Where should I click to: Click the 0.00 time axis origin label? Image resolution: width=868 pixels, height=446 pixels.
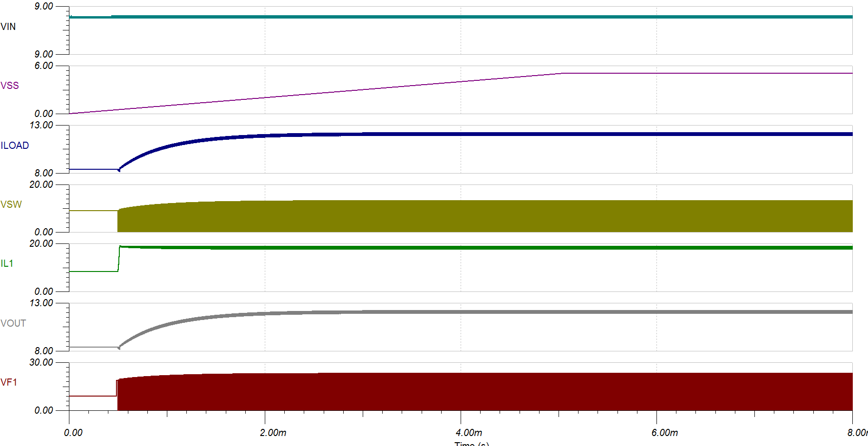pos(73,433)
